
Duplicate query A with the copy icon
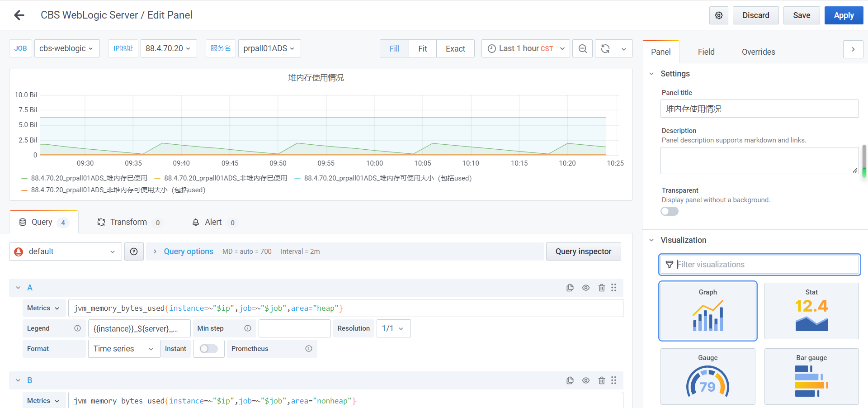click(x=570, y=288)
